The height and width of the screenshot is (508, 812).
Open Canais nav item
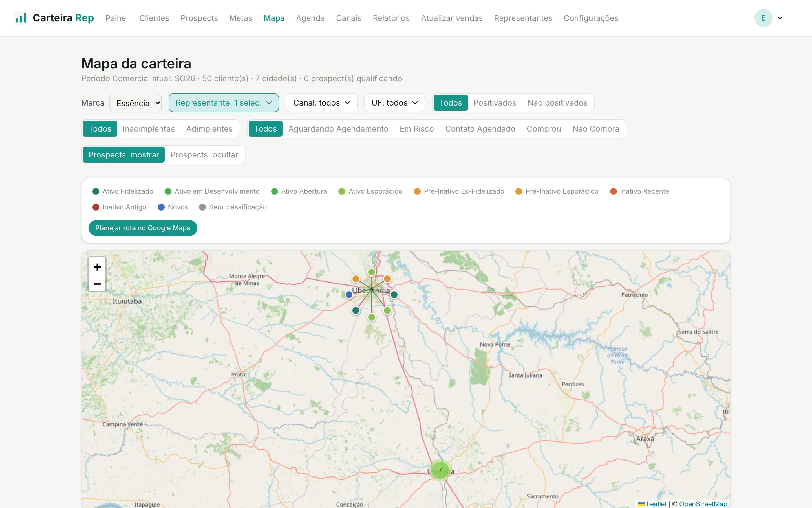click(x=348, y=18)
